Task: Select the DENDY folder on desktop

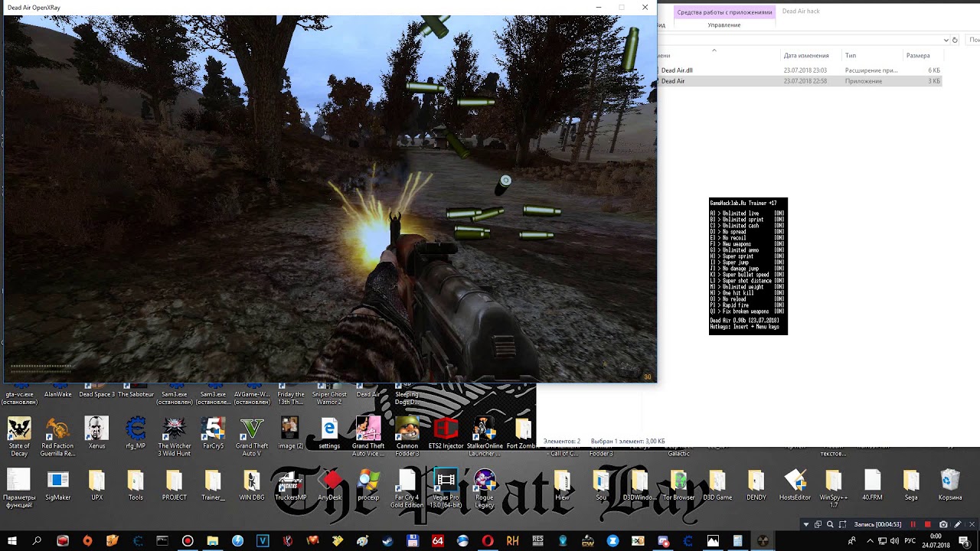Action: [x=756, y=485]
